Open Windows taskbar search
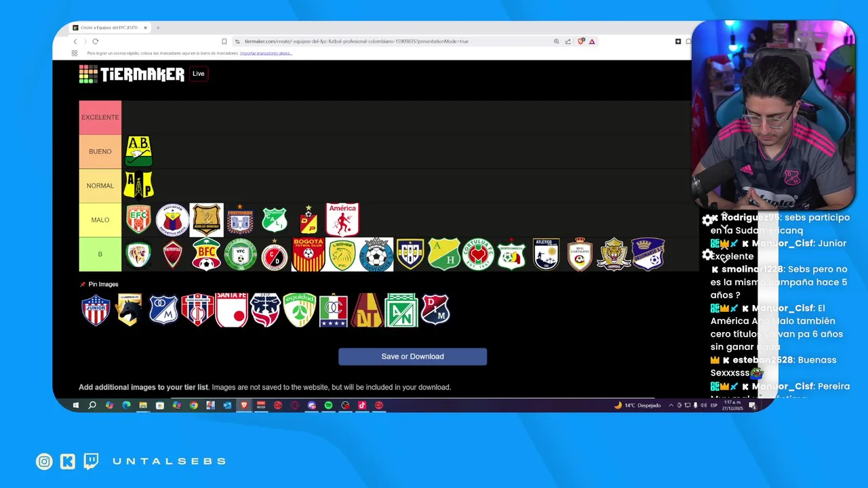Viewport: 868px width, 488px height. [92, 405]
